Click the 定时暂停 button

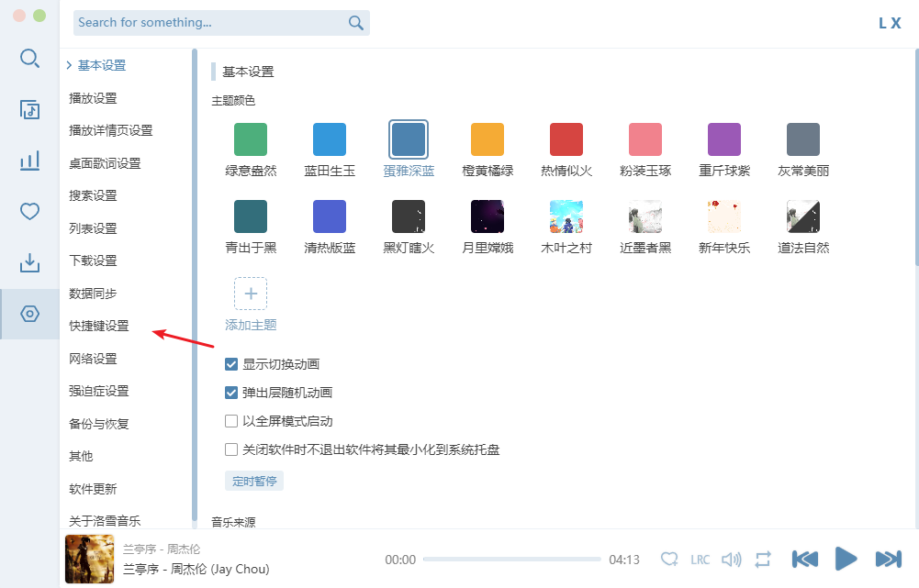click(254, 481)
